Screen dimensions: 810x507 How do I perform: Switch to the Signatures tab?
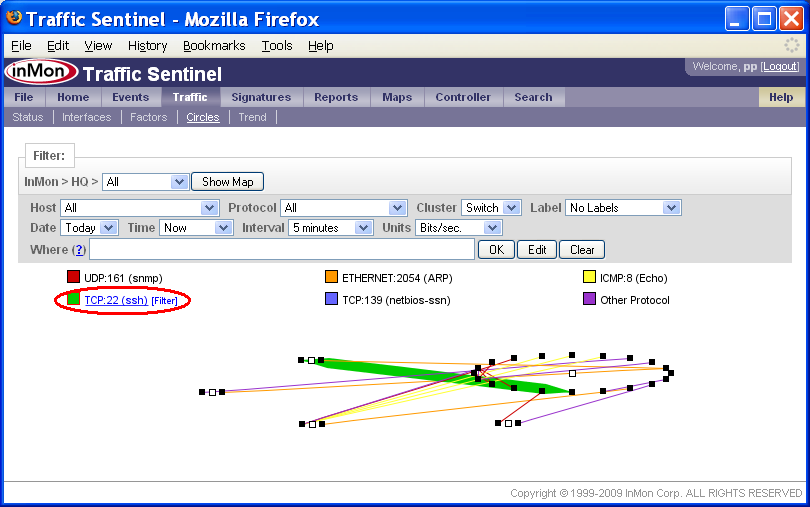pyautogui.click(x=261, y=97)
